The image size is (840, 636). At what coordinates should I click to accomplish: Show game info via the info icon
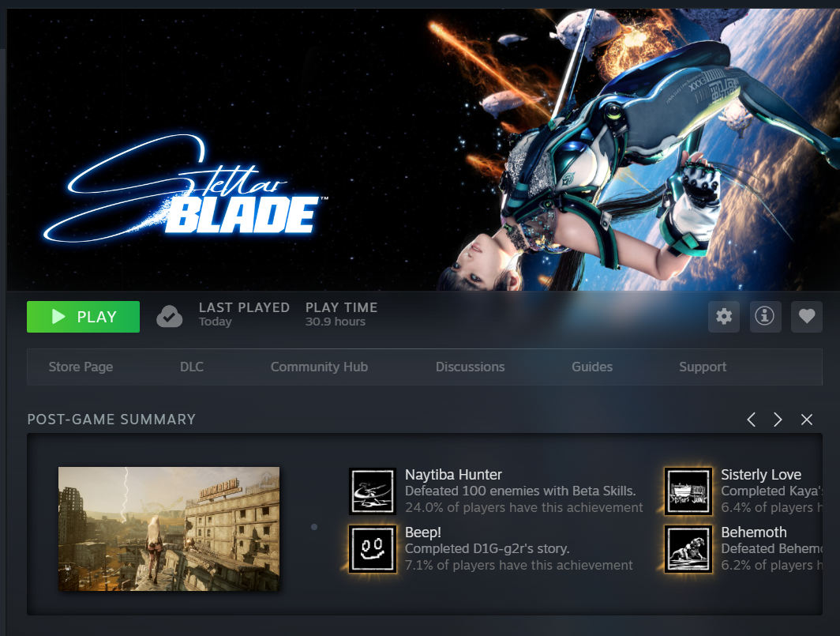click(x=765, y=316)
